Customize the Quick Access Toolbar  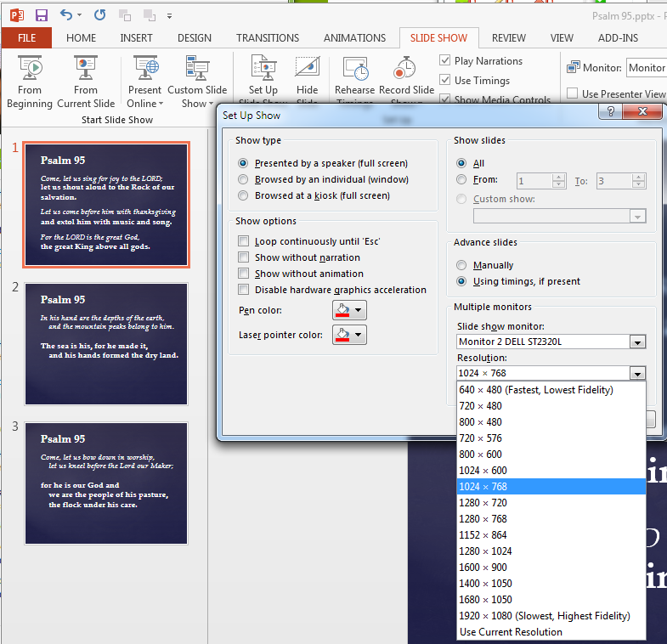(x=169, y=16)
